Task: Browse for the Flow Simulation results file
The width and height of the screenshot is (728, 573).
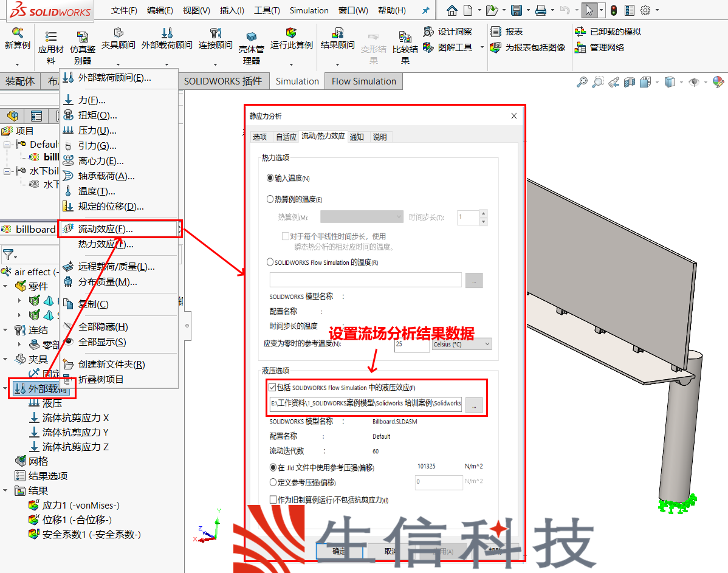Action: point(474,406)
